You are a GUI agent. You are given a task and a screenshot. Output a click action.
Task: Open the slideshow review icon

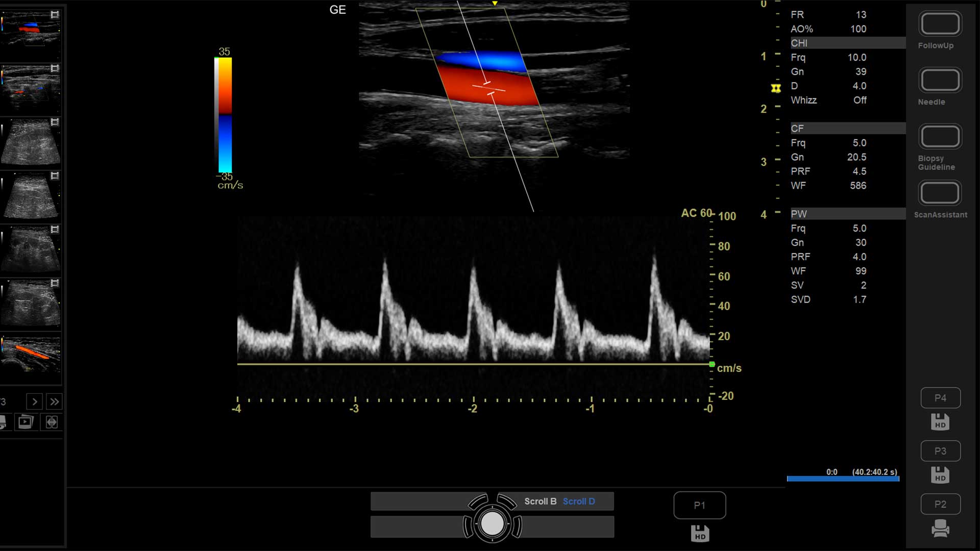[26, 422]
